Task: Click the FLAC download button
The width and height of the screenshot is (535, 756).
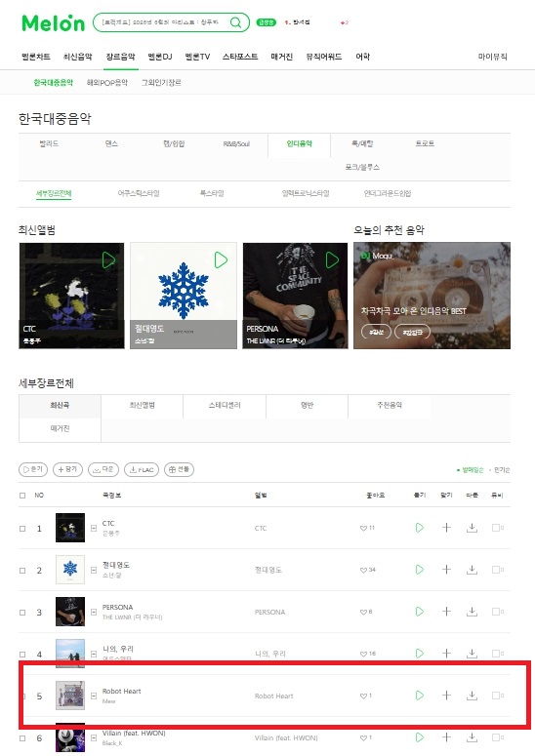Action: pyautogui.click(x=142, y=469)
